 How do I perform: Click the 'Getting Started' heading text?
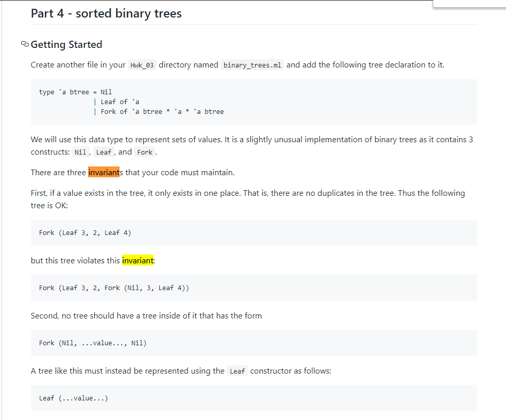[x=66, y=44]
